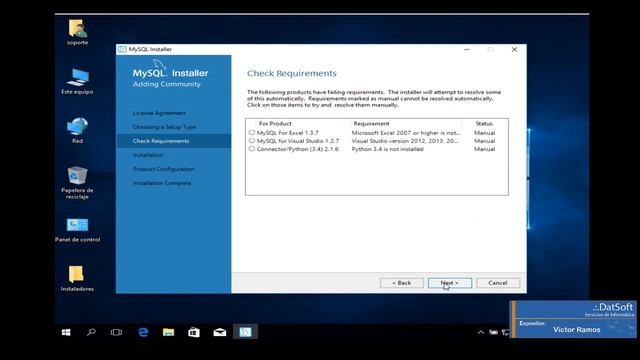Open the taskbar search magnifier
640x360 pixels.
[91, 332]
